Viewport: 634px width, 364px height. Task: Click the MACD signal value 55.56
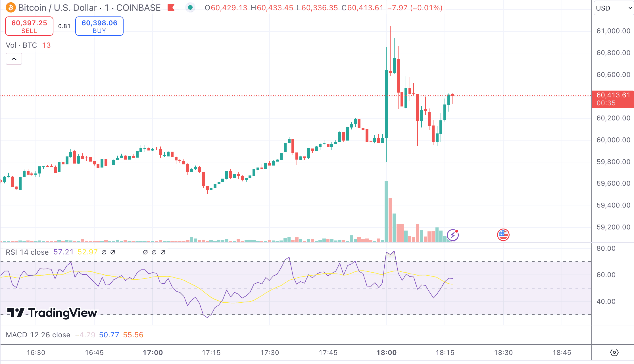(133, 335)
